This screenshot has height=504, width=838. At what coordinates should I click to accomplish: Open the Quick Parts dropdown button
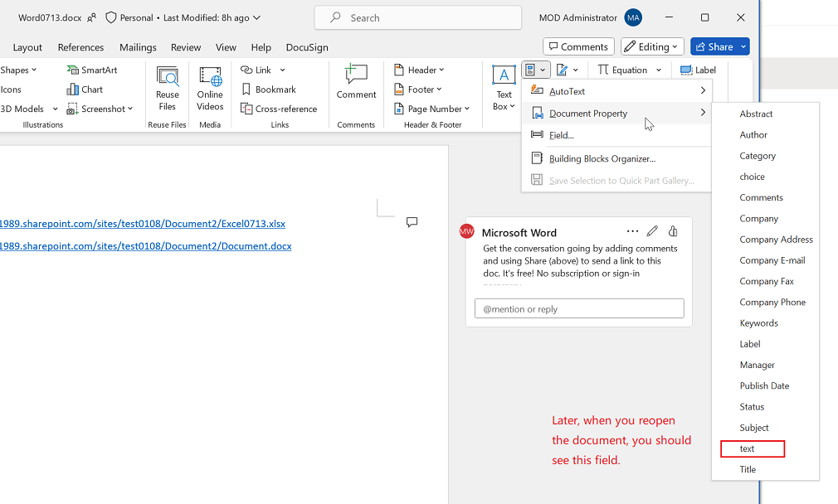tap(535, 70)
